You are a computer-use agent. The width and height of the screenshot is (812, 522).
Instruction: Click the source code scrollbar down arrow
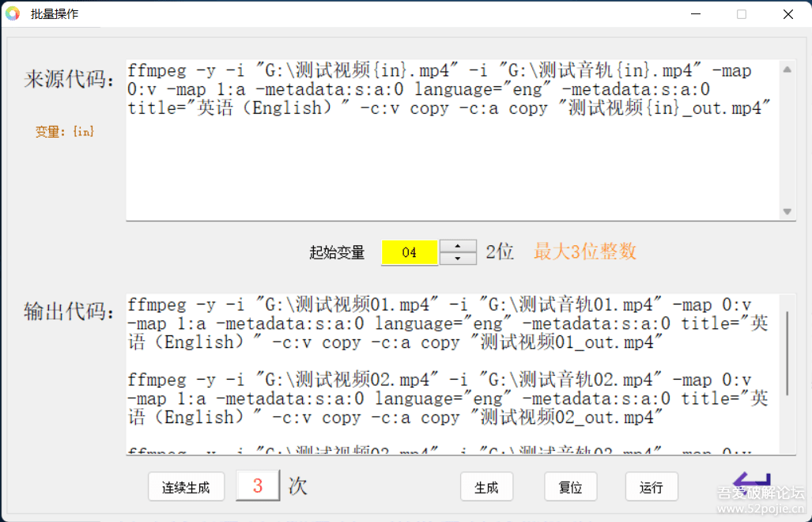pos(787,210)
